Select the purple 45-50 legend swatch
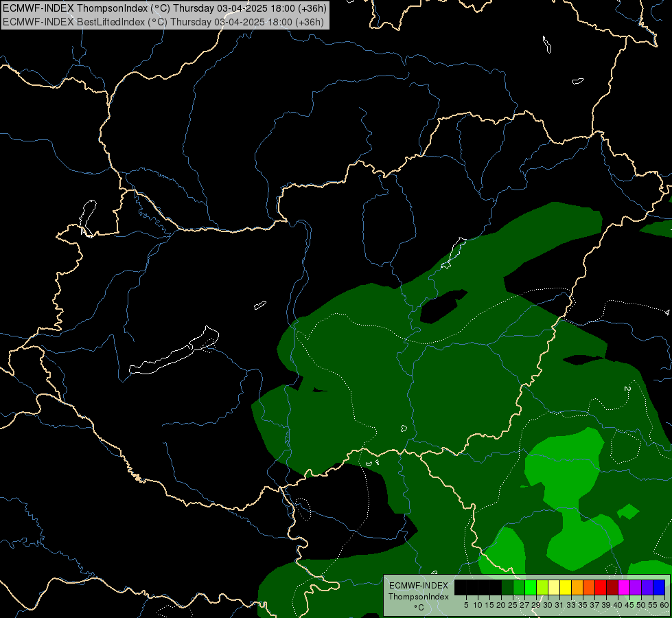The height and width of the screenshot is (618, 672). pyautogui.click(x=636, y=587)
